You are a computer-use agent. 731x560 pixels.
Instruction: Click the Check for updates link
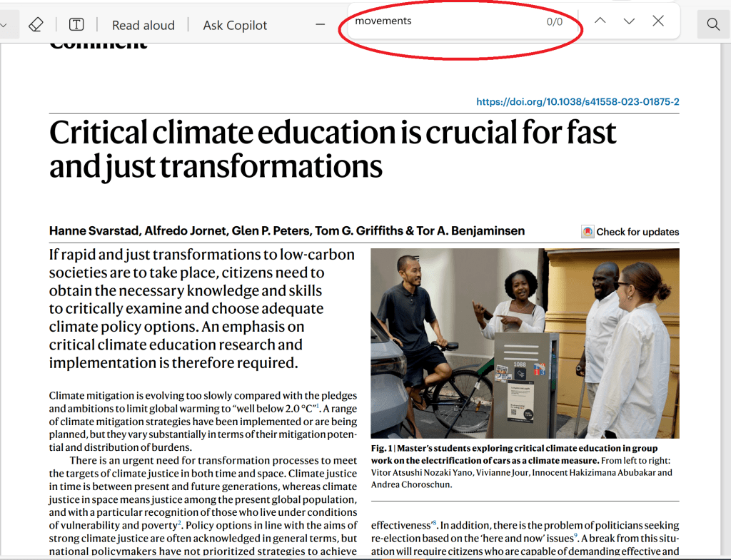[x=637, y=232]
